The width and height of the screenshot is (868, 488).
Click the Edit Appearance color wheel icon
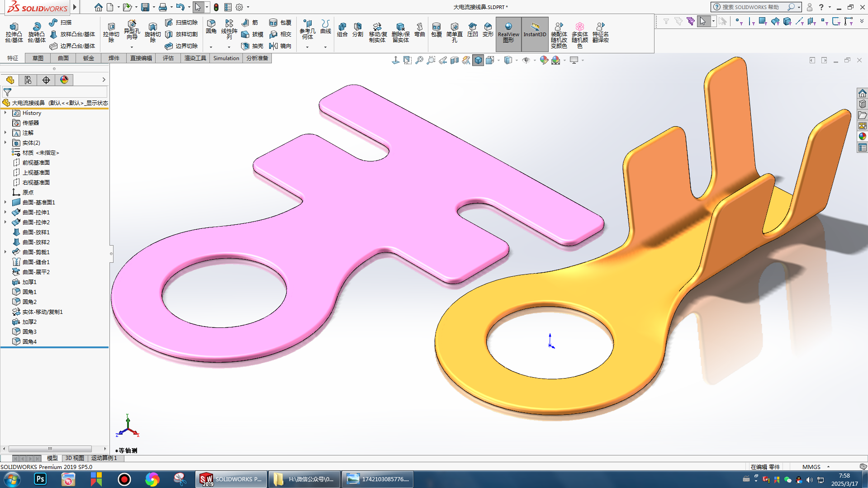click(544, 60)
